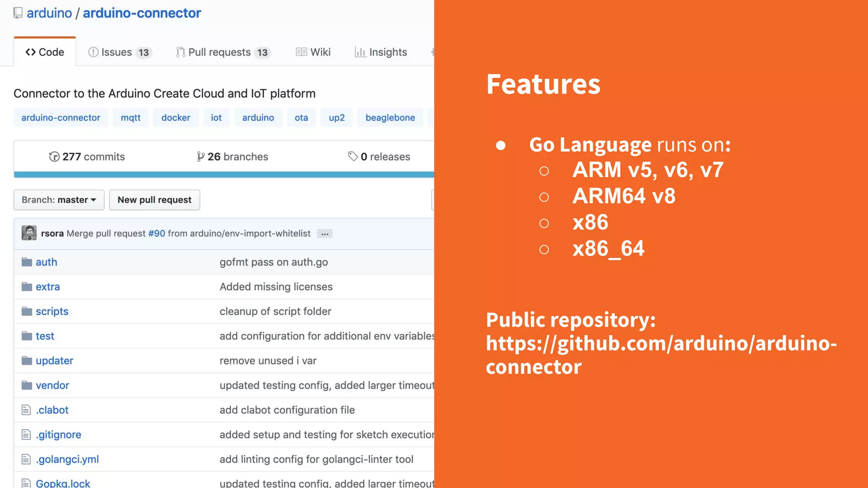The height and width of the screenshot is (488, 868).
Task: Open commit 'cleanup of script folder'
Action: click(x=275, y=311)
